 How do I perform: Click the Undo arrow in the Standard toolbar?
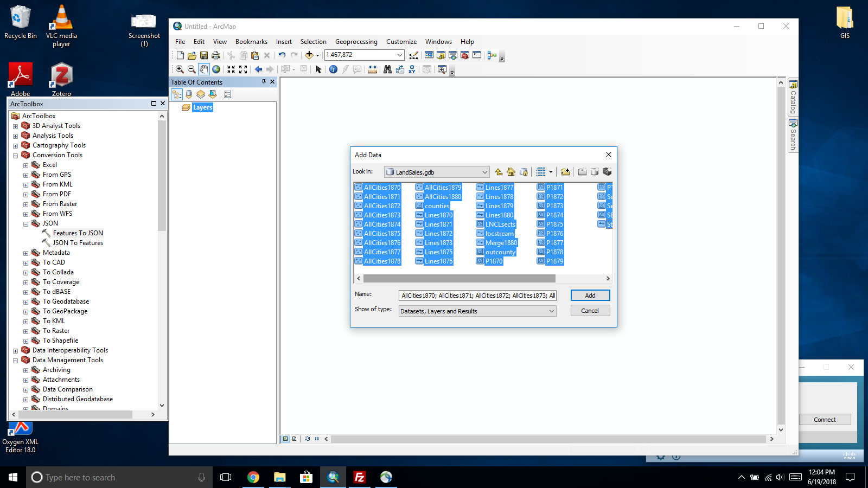(x=282, y=55)
